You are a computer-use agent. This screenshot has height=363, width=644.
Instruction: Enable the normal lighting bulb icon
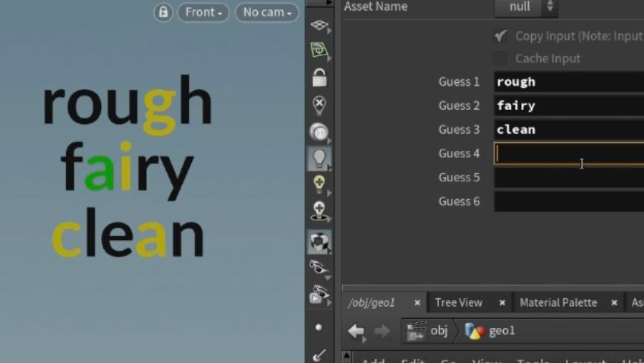[319, 159]
